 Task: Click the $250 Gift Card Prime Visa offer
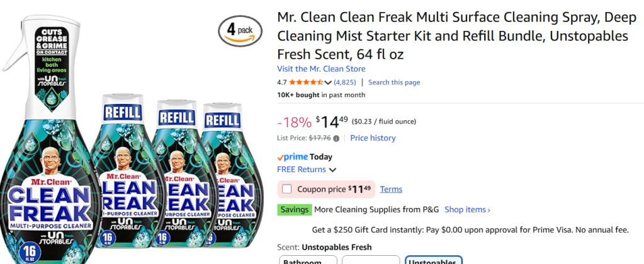click(x=470, y=229)
